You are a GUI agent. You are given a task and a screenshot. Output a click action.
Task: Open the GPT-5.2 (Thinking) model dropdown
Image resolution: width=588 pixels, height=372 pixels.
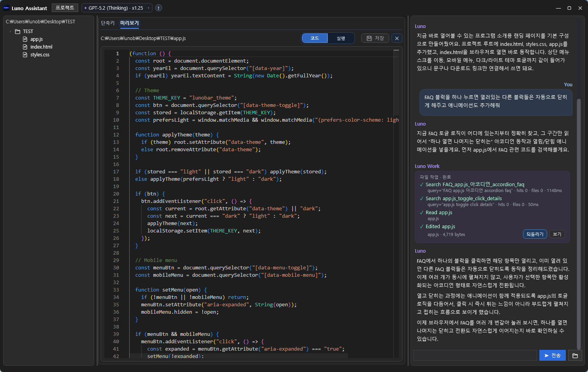(x=117, y=8)
